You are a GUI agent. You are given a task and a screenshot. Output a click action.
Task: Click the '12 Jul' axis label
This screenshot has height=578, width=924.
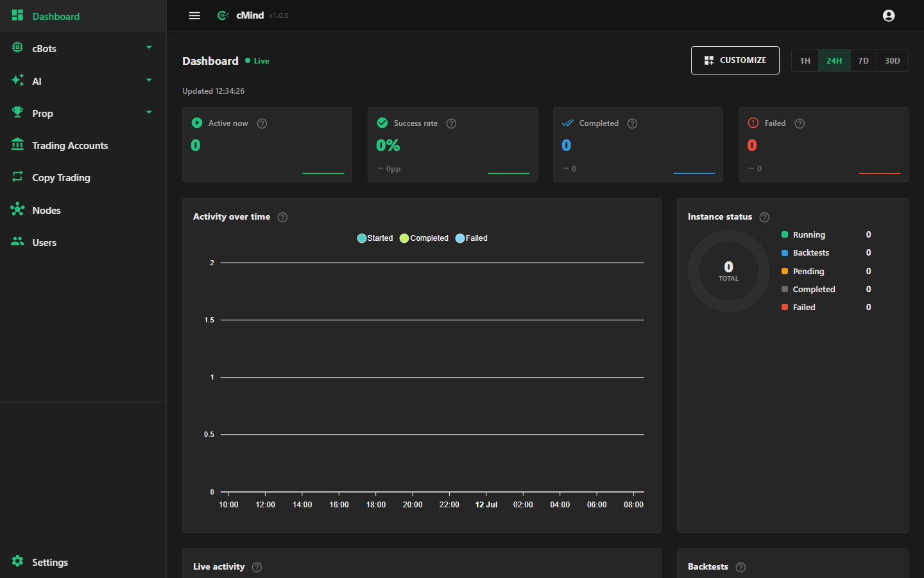[486, 505]
